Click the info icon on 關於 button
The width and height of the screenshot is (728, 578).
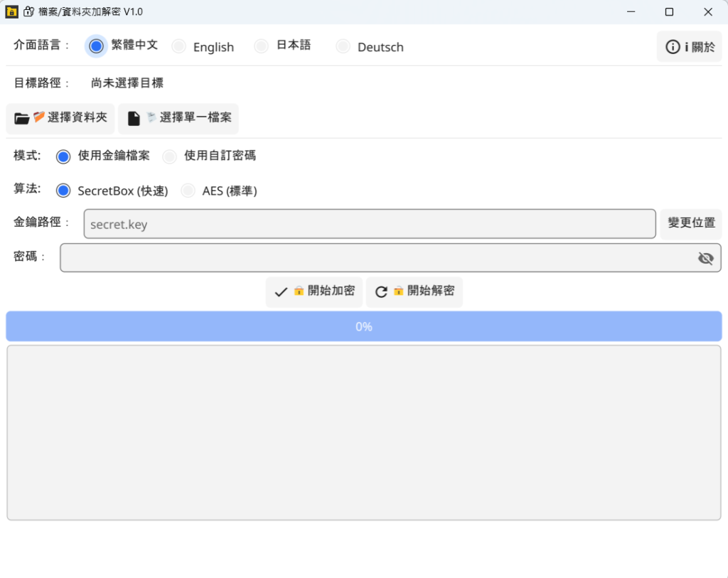(x=672, y=47)
